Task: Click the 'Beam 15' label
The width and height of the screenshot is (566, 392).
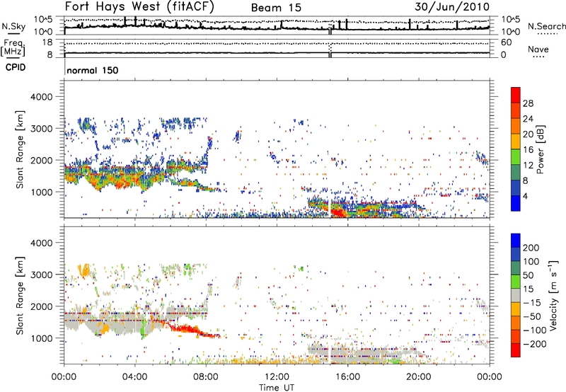Action: 276,8
